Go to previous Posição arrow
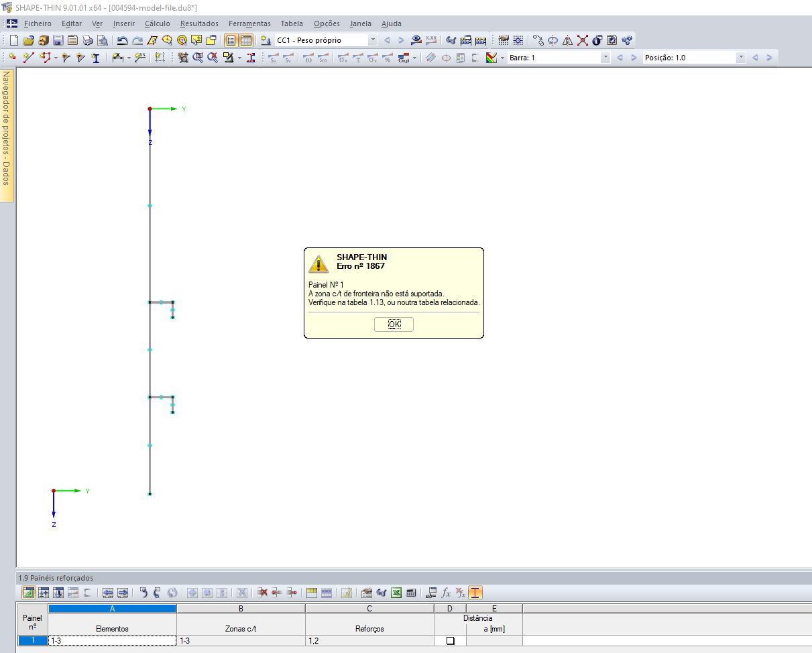This screenshot has height=653, width=812. pos(755,58)
